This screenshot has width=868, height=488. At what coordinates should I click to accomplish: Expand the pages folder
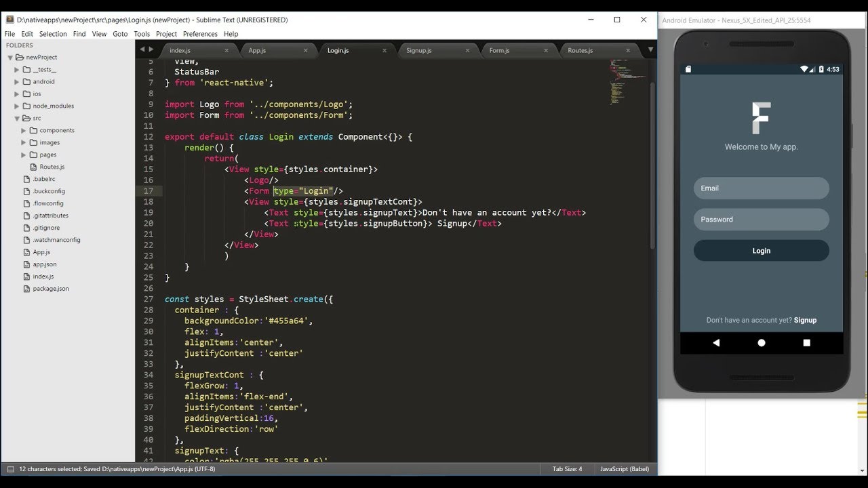click(24, 155)
